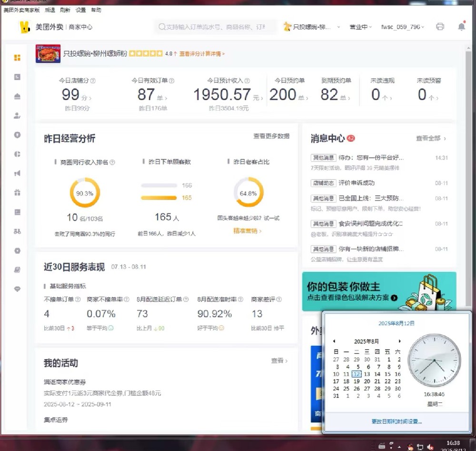Expand the 只投螺碗 store name dropdown
This screenshot has height=451, width=476.
[x=314, y=27]
